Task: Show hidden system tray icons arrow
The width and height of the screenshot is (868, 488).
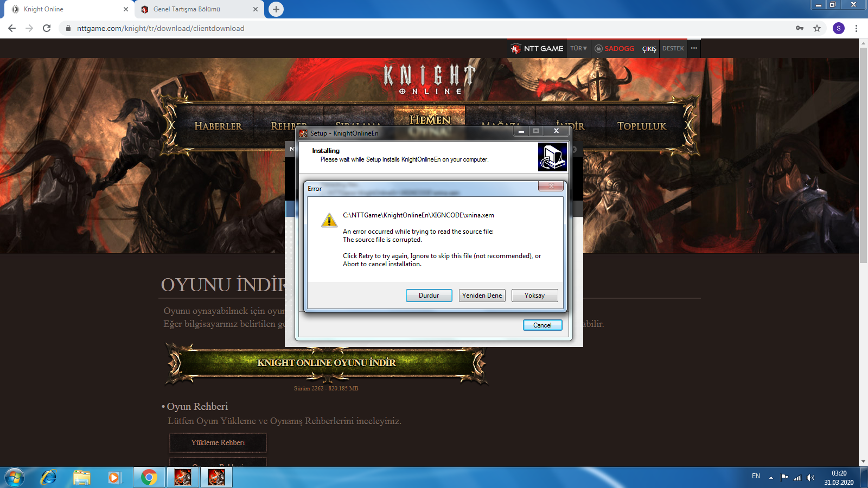Action: 771,478
